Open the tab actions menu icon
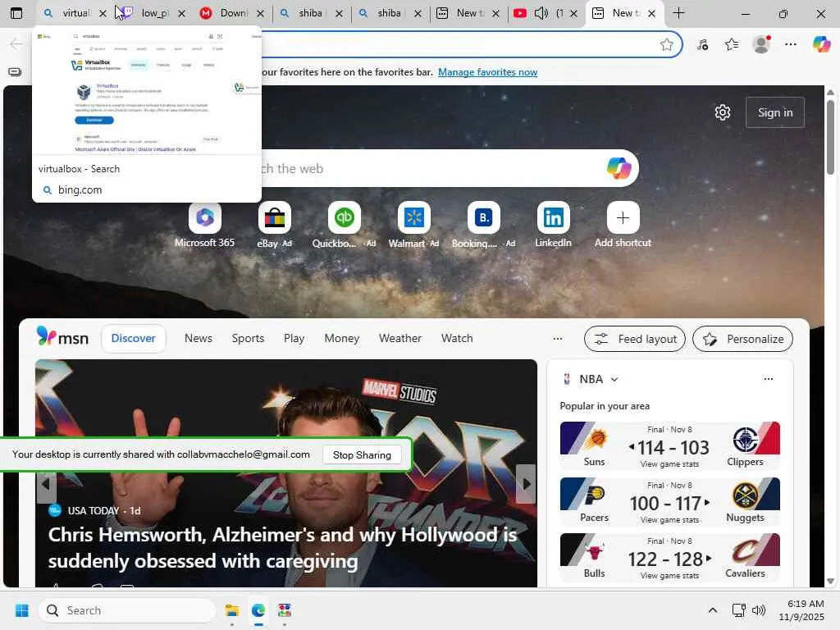 [16, 13]
